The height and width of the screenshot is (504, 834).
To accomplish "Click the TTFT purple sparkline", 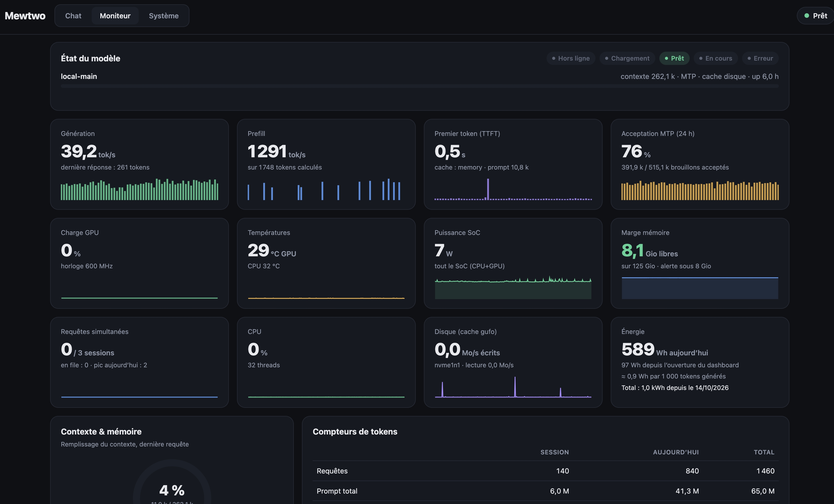I will (513, 189).
